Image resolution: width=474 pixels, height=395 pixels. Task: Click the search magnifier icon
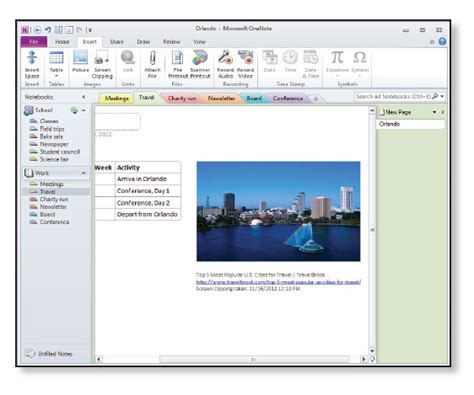435,96
